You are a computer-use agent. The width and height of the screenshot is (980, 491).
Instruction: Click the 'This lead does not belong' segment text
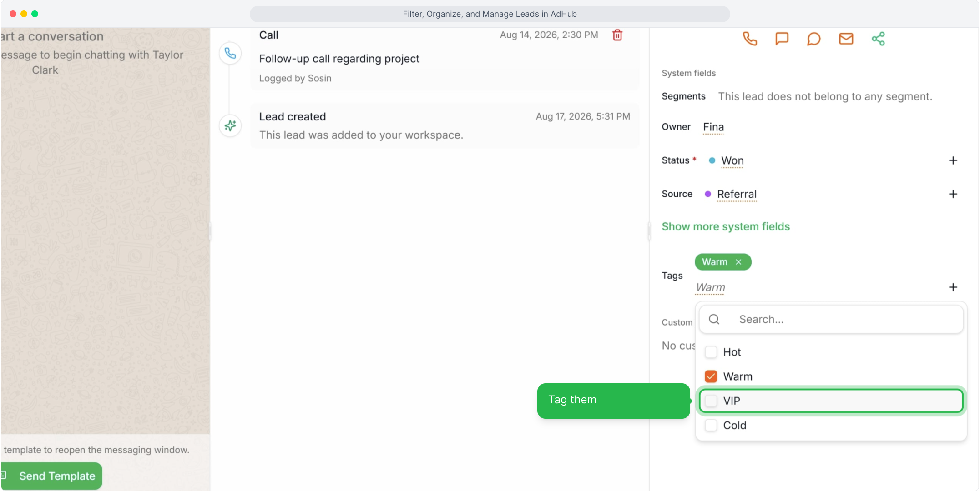pos(825,96)
